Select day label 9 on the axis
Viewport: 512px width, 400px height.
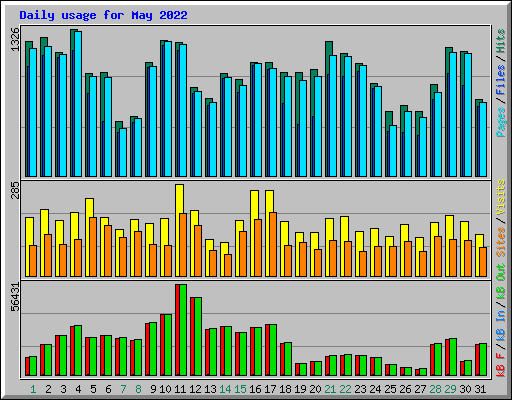153,389
